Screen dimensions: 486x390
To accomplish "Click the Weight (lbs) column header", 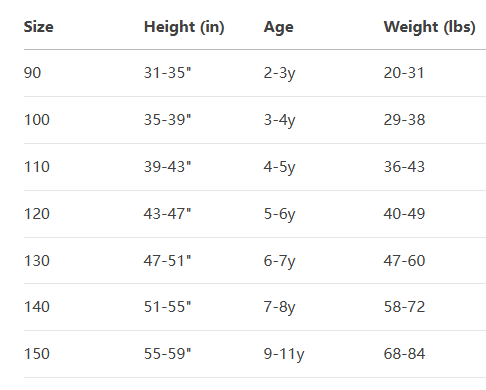I will point(429,27).
